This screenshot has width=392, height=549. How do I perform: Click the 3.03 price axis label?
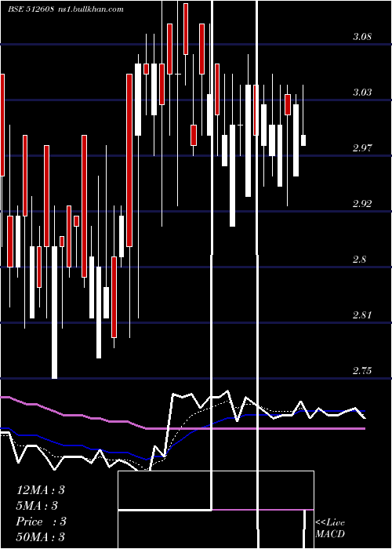click(362, 92)
